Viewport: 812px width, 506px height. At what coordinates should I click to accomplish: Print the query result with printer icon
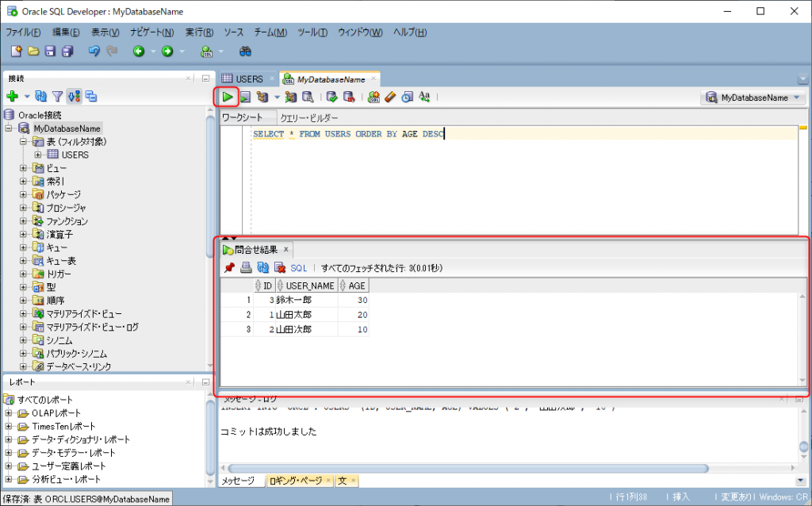(x=246, y=268)
